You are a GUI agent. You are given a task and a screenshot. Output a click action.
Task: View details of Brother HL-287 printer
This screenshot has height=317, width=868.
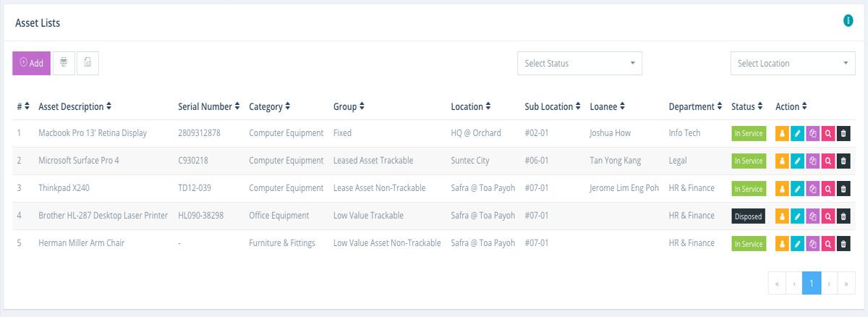point(828,216)
